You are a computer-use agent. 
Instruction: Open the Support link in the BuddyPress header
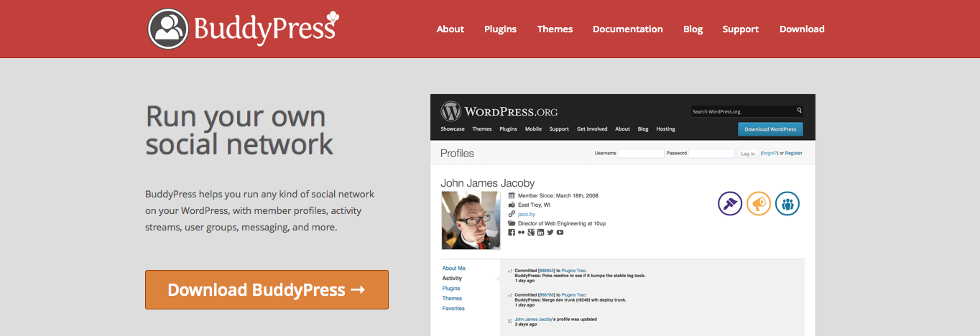point(741,29)
